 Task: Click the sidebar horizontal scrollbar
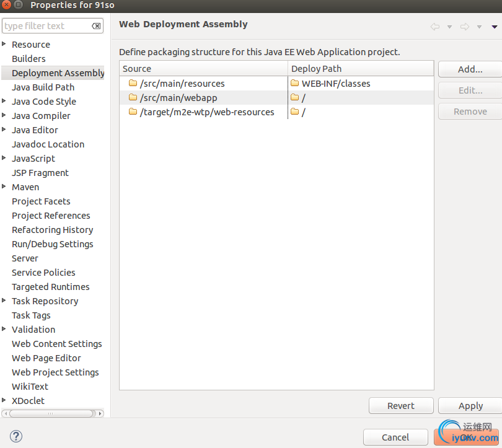coord(53,413)
